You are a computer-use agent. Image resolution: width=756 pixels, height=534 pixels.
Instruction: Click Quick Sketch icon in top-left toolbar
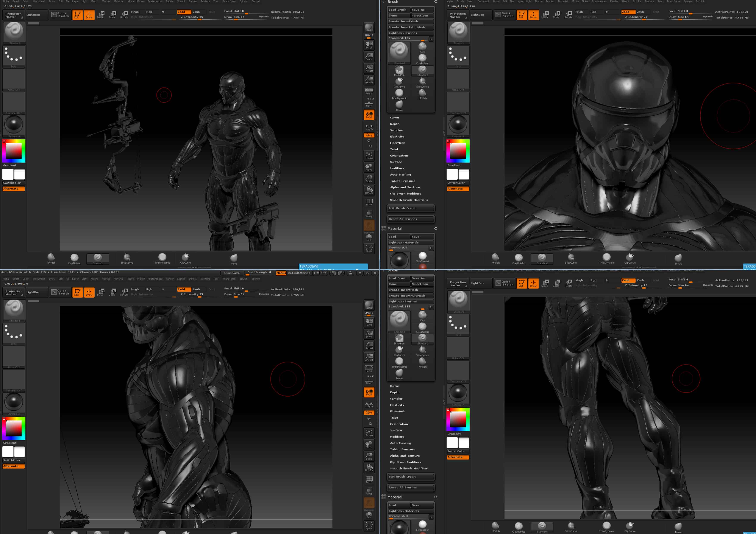tap(60, 15)
